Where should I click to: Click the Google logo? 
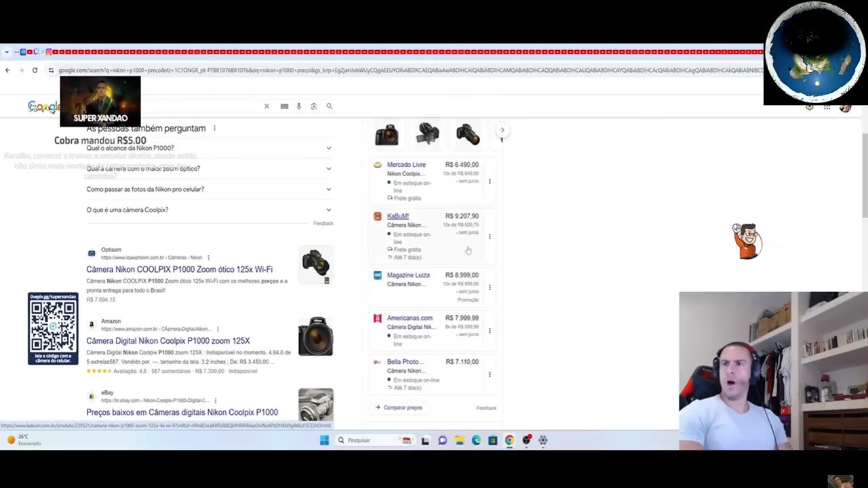click(x=43, y=107)
